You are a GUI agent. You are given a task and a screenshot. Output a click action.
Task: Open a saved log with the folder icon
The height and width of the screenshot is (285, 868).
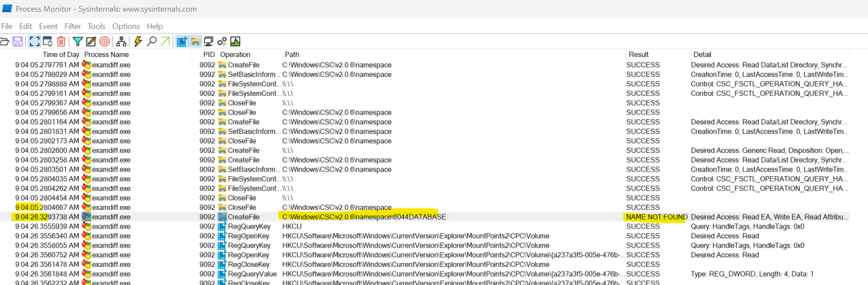pyautogui.click(x=3, y=41)
